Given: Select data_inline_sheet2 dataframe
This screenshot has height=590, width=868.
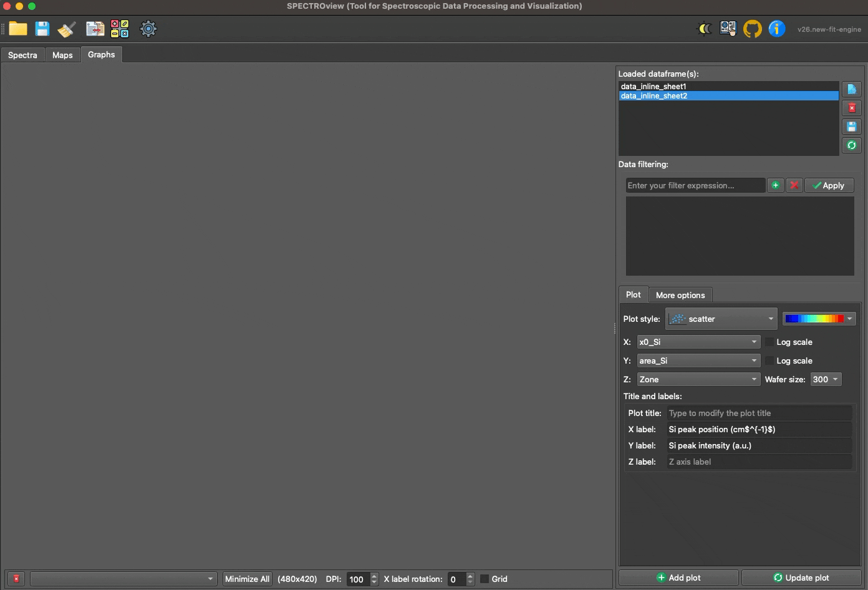Looking at the screenshot, I should tap(728, 96).
